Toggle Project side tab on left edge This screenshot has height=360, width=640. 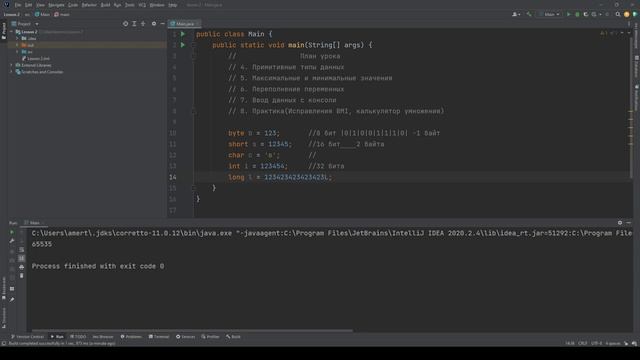[x=4, y=31]
